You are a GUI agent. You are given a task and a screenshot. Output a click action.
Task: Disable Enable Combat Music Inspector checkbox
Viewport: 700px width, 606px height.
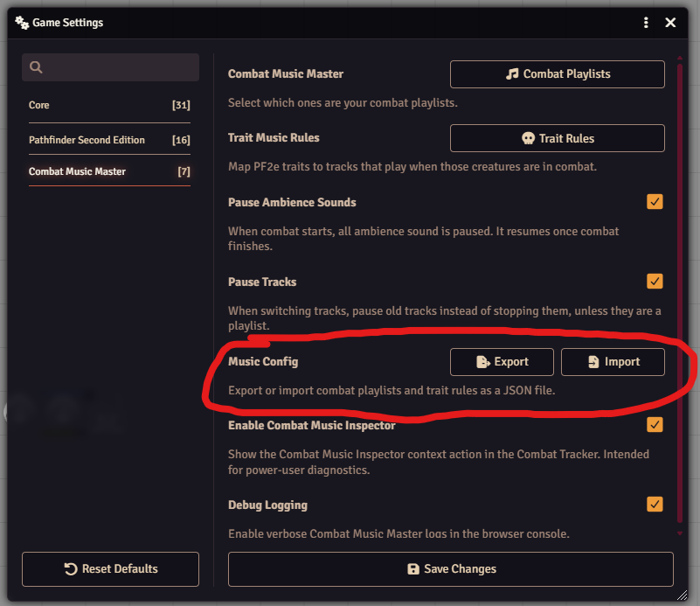[x=655, y=425]
